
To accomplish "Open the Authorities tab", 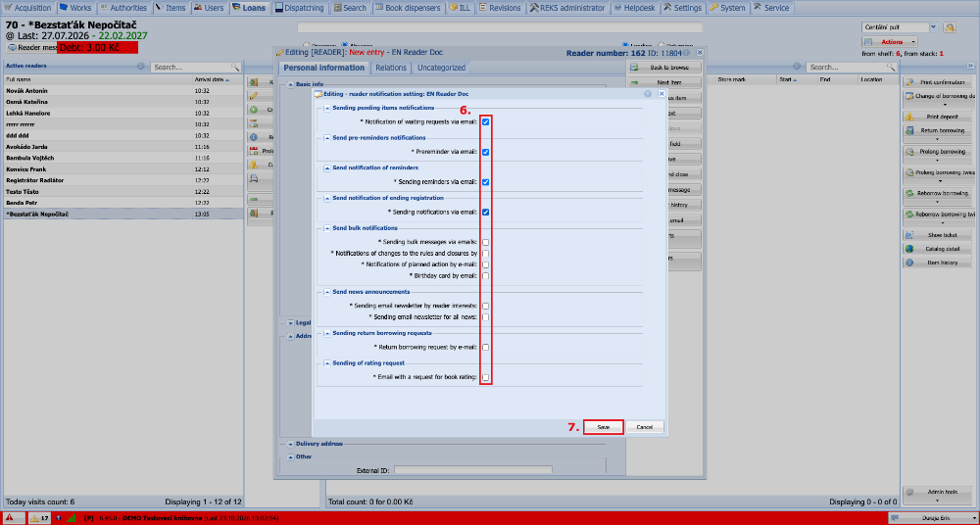I will point(123,8).
